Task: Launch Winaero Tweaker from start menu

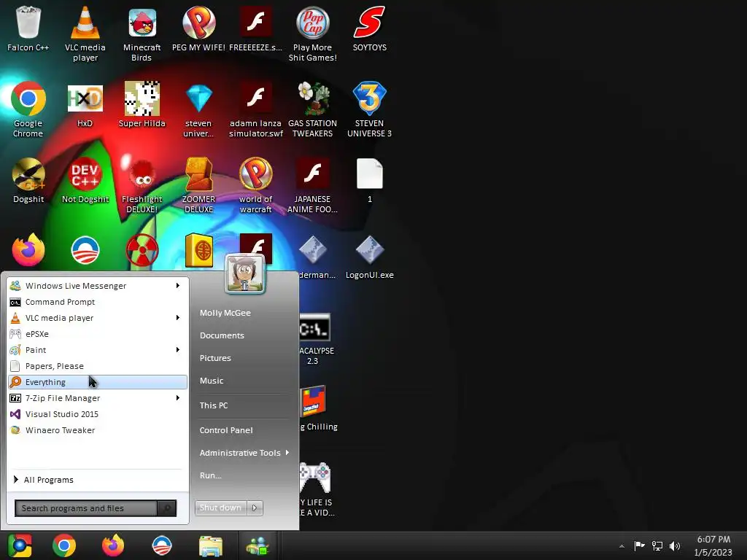Action: click(x=98, y=430)
